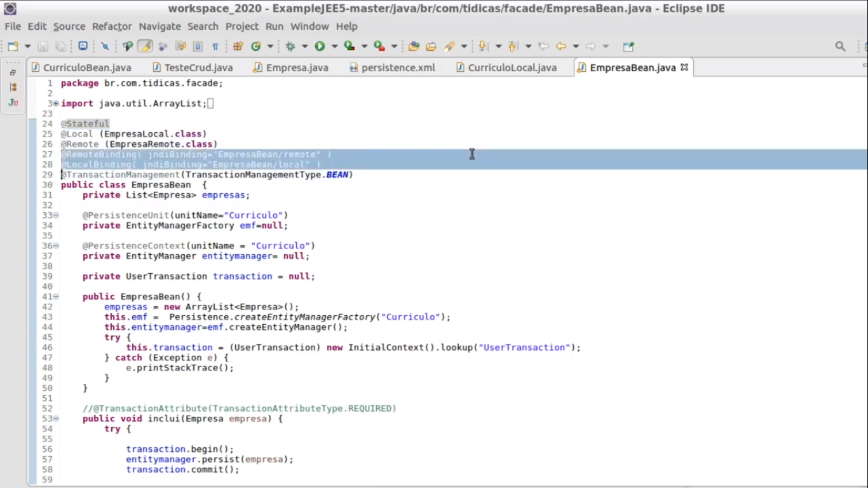Collapse the PersistenceContext field at line 36

pyautogui.click(x=56, y=246)
